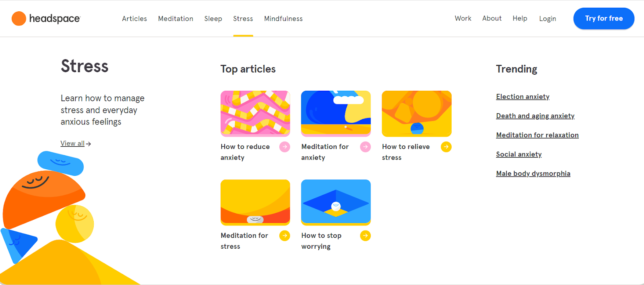644x285 pixels.
Task: Open the Meditation for anxiety wave thumbnail
Action: (x=336, y=114)
